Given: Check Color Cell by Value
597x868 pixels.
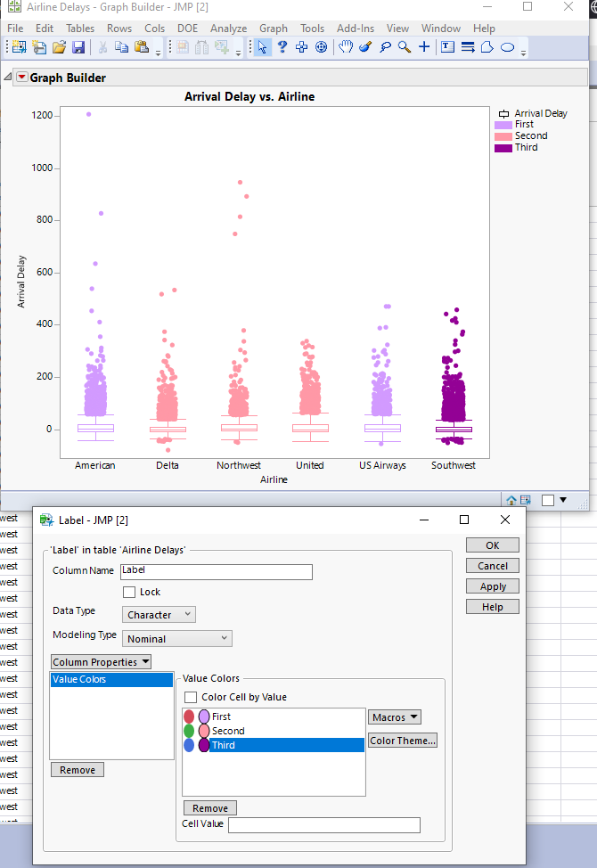Looking at the screenshot, I should 191,697.
